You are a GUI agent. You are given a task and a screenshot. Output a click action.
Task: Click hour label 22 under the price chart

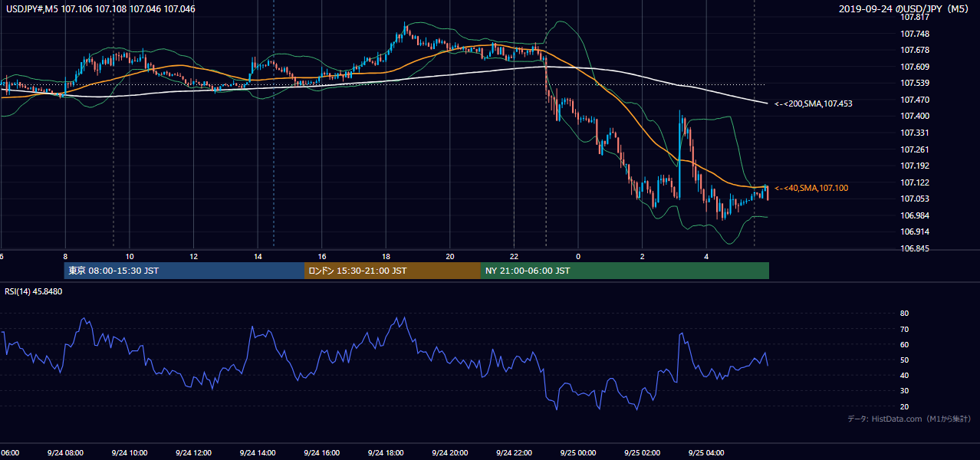click(514, 256)
